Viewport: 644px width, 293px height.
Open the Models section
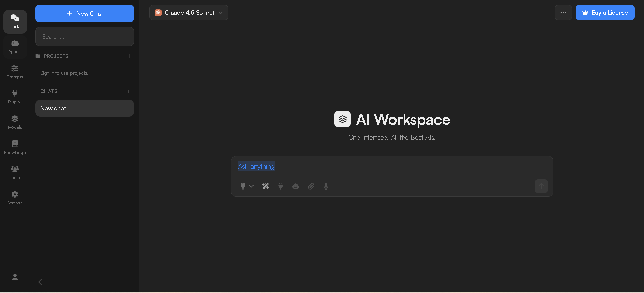[x=15, y=122]
